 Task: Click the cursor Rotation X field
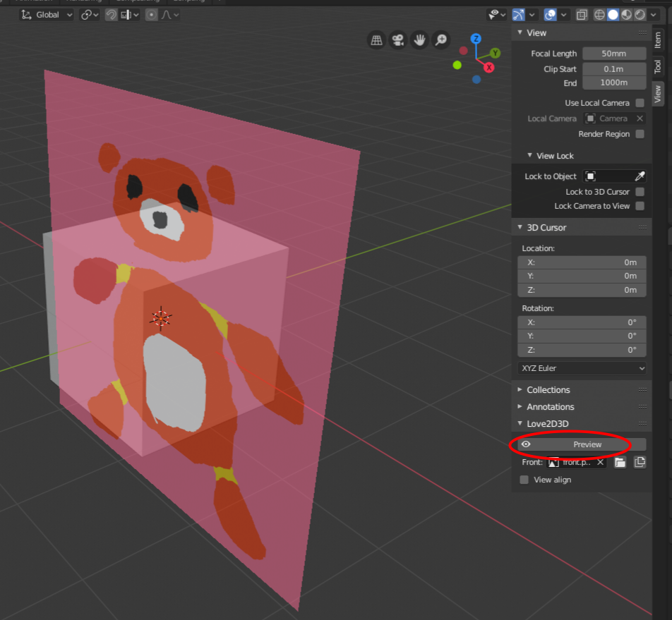pos(582,322)
